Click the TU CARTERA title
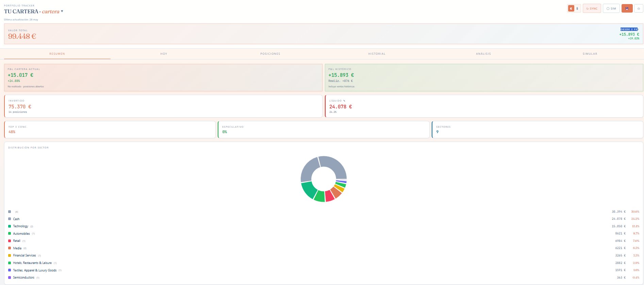The image size is (644, 285). coord(21,12)
